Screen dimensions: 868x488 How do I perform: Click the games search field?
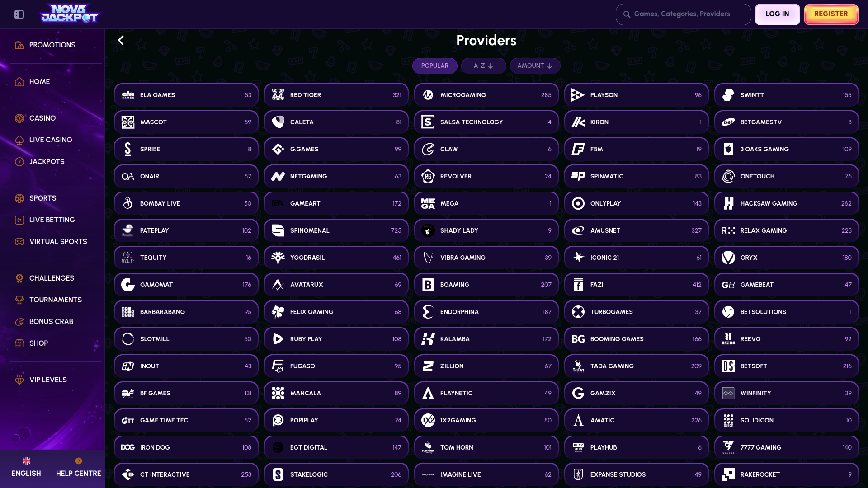coord(687,14)
